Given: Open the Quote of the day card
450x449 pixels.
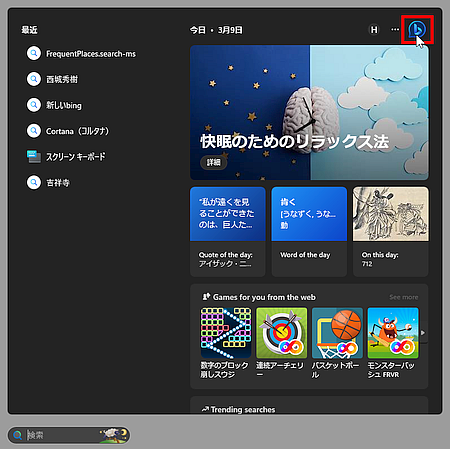Looking at the screenshot, I should click(228, 232).
